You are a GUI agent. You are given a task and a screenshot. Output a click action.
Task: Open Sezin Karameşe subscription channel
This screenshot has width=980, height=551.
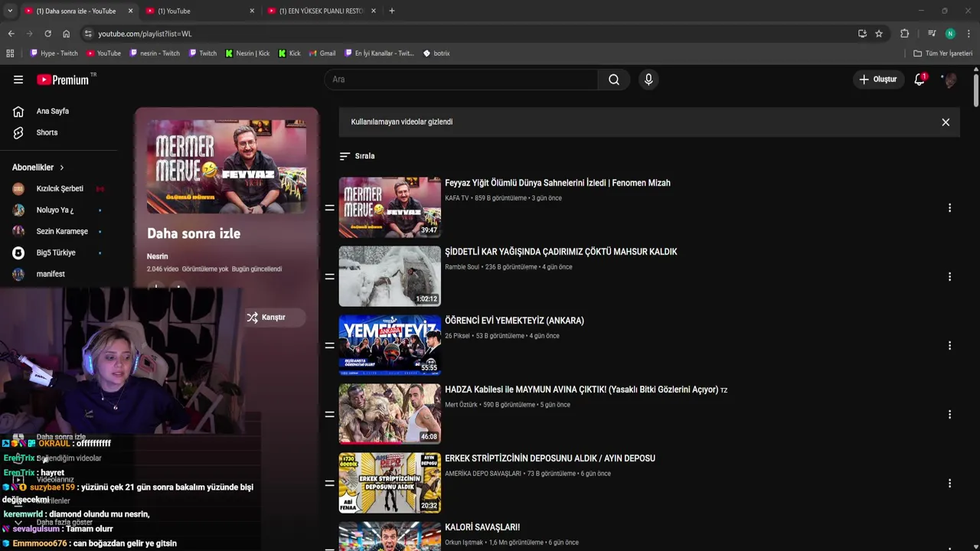61,232
